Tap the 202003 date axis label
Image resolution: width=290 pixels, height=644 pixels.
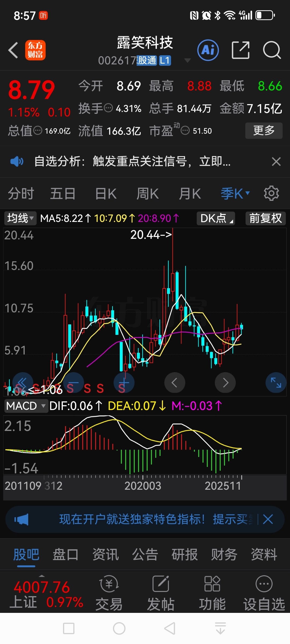tap(143, 486)
